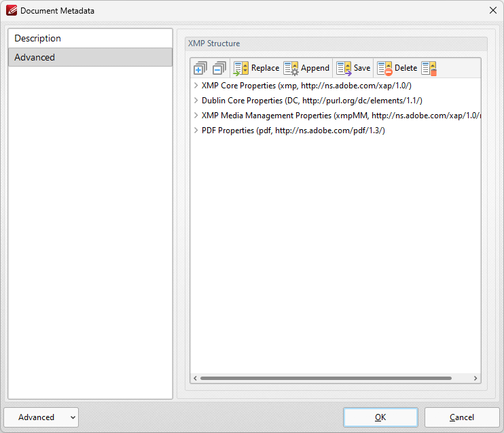Select the XMP Core Properties row
The height and width of the screenshot is (433, 504).
[x=336, y=86]
